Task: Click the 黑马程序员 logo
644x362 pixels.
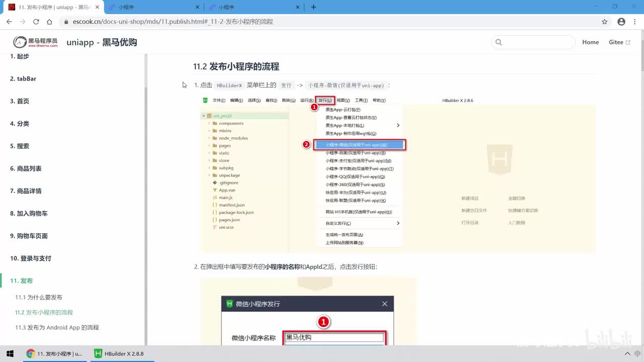Action: [x=35, y=42]
